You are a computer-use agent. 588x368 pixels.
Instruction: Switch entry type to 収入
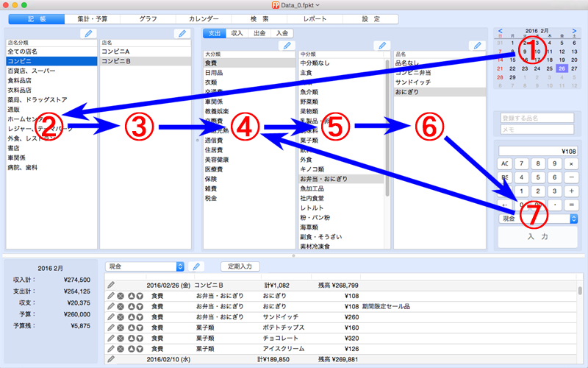(x=237, y=33)
